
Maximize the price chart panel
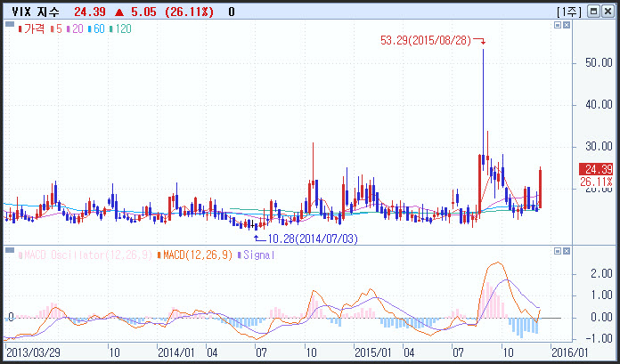pos(558,25)
